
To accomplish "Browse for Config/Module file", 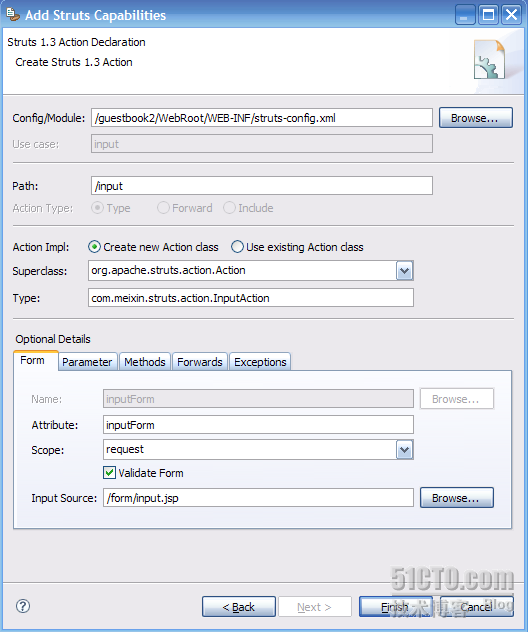I will pos(476,118).
